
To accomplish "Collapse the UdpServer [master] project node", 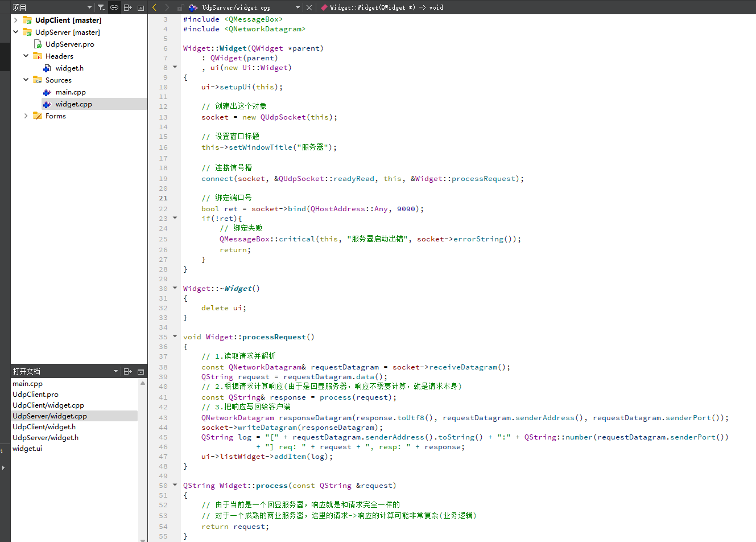I will pyautogui.click(x=16, y=32).
